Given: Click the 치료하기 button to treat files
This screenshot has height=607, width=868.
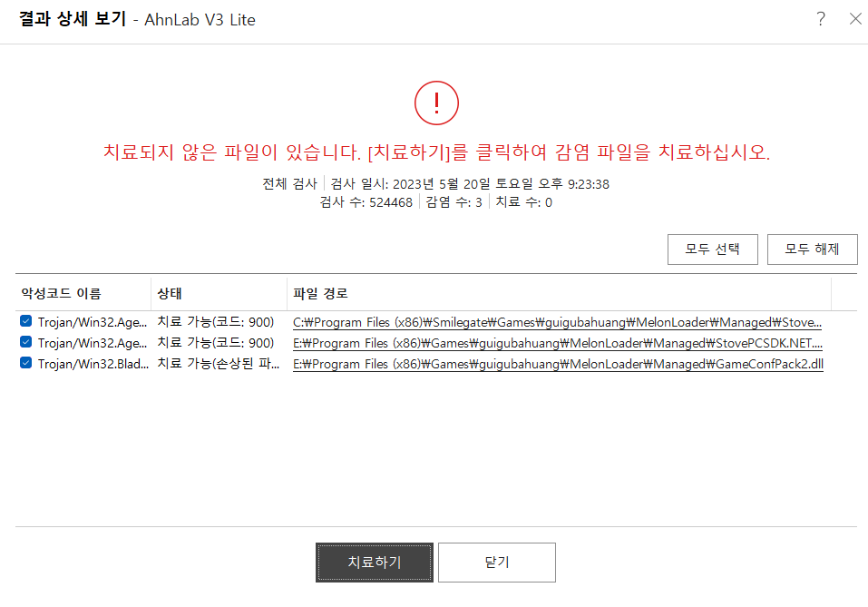Looking at the screenshot, I should pos(375,563).
